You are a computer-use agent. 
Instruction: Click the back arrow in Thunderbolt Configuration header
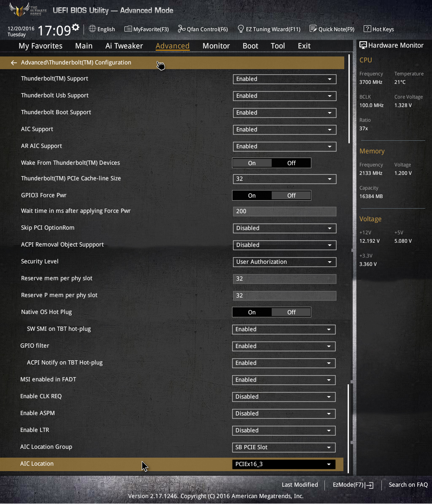point(13,63)
